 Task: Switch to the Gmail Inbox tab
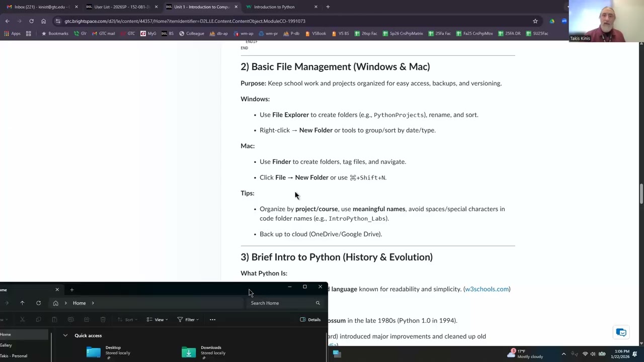pos(39,7)
